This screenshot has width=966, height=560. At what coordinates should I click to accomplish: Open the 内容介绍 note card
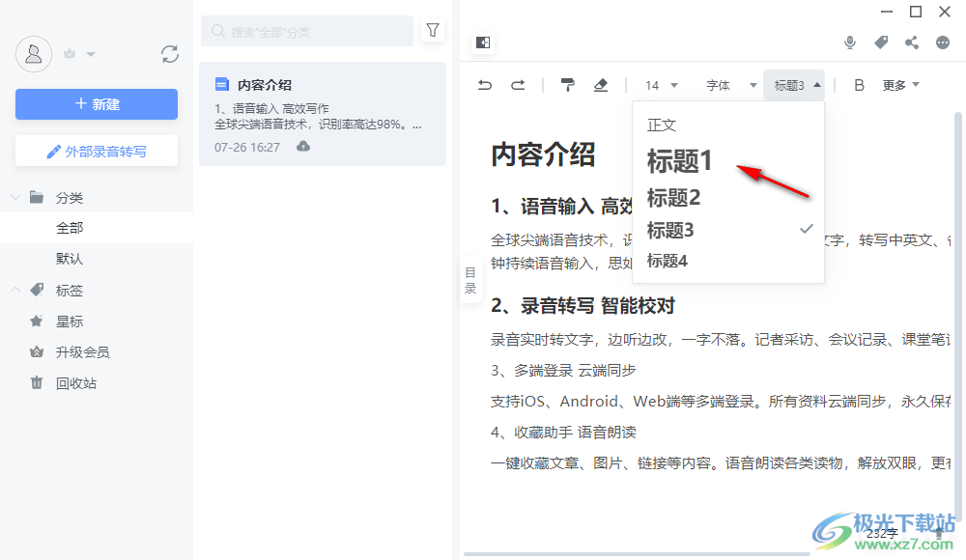323,114
